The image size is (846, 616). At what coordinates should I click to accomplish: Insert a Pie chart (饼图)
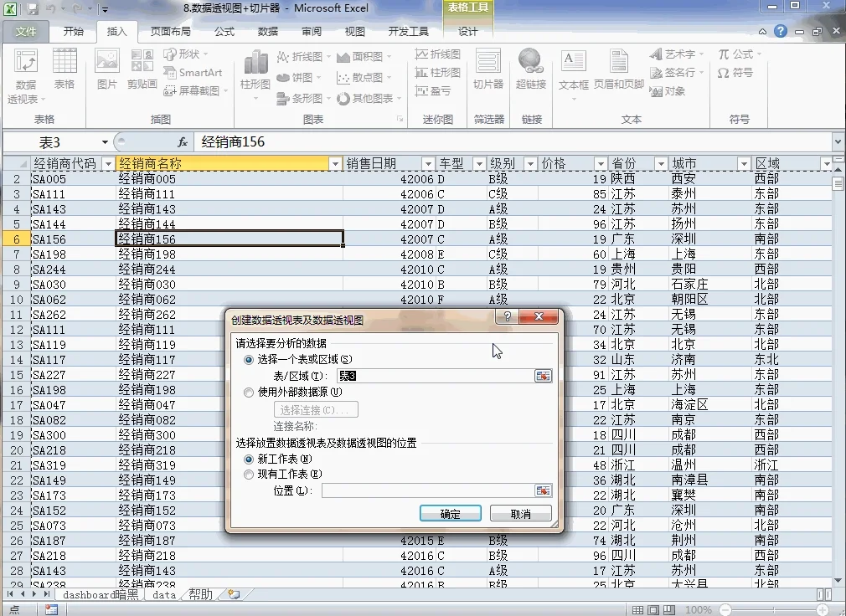coord(298,78)
